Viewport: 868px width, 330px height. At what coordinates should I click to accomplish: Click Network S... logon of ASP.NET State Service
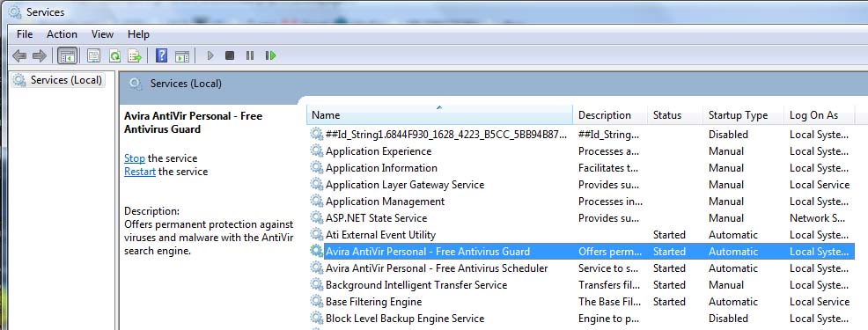[x=818, y=217]
